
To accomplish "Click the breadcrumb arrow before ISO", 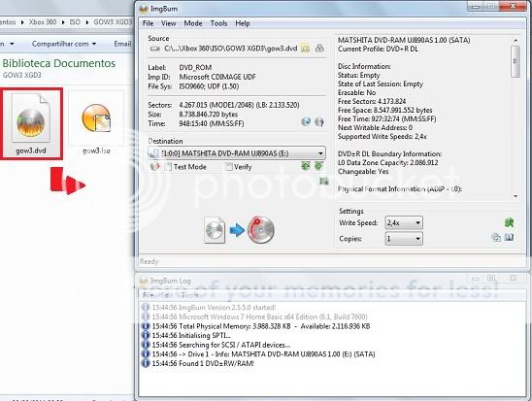I will click(63, 22).
